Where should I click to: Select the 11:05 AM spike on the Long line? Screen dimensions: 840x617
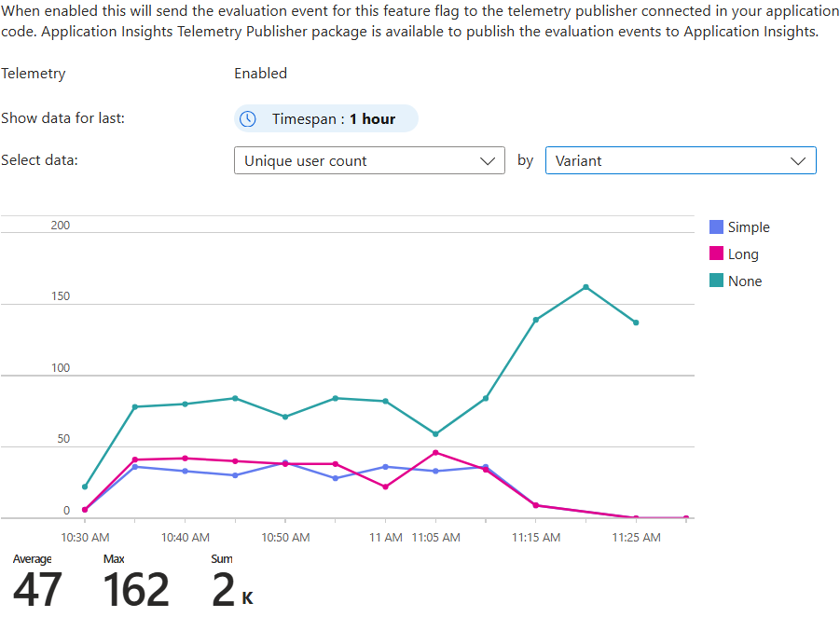tap(435, 451)
